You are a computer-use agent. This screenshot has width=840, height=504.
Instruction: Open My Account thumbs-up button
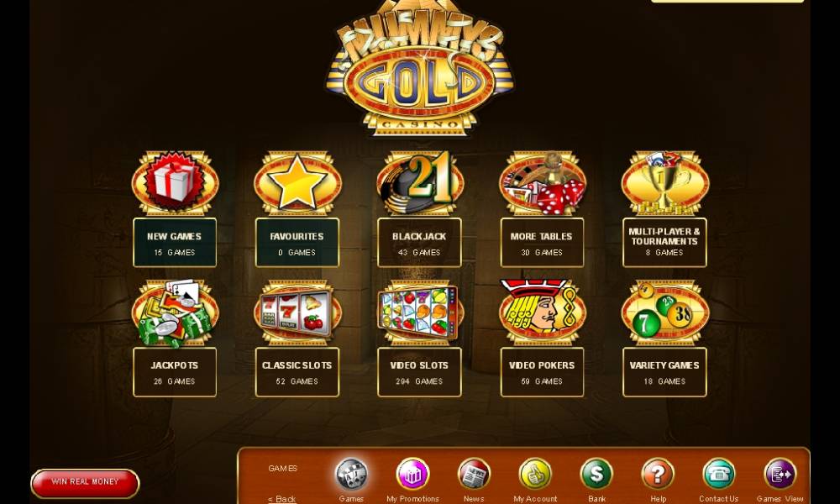[535, 474]
